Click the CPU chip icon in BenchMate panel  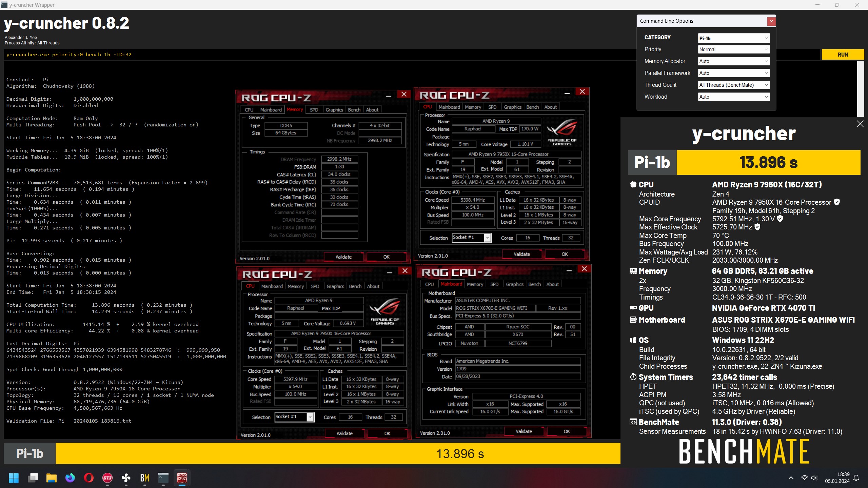633,185
